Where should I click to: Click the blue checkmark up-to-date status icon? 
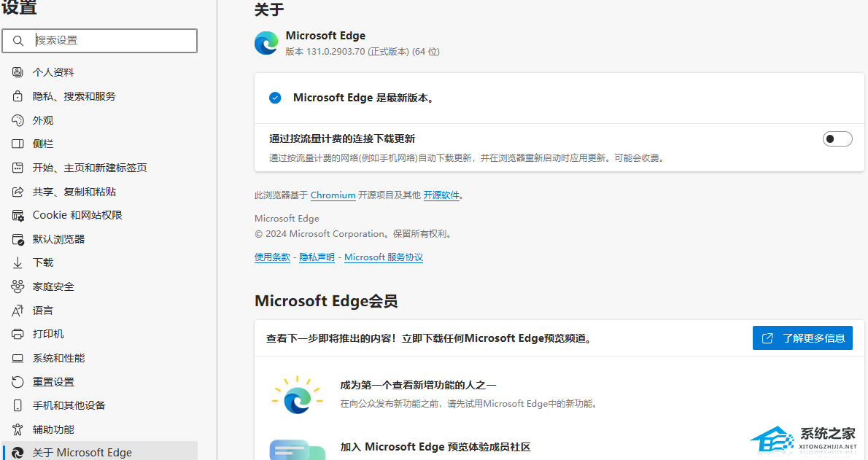(x=275, y=98)
